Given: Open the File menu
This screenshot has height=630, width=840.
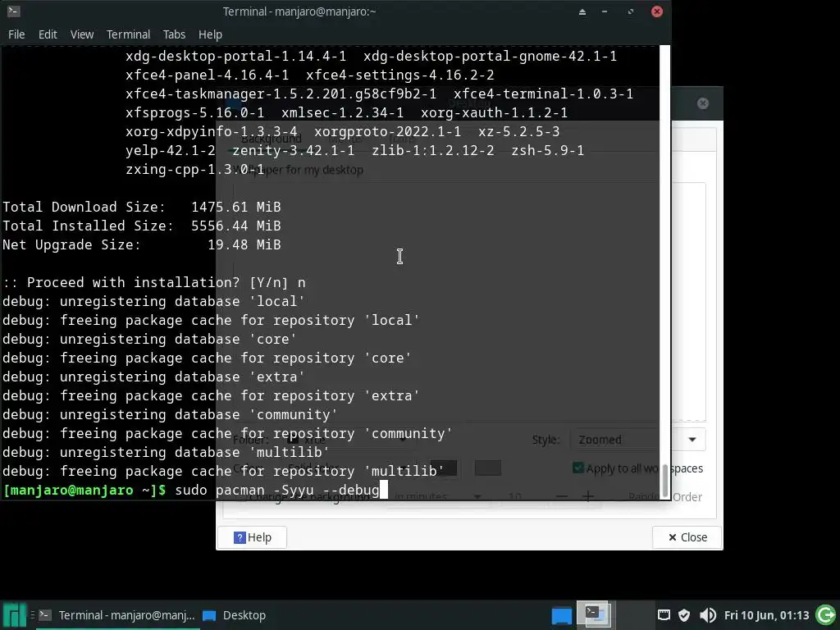Looking at the screenshot, I should pos(16,34).
